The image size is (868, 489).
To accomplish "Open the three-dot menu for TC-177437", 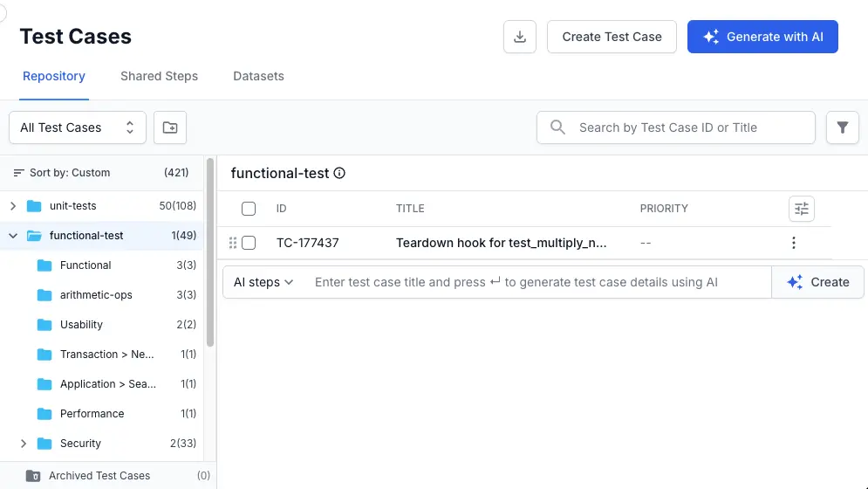I will coord(793,243).
